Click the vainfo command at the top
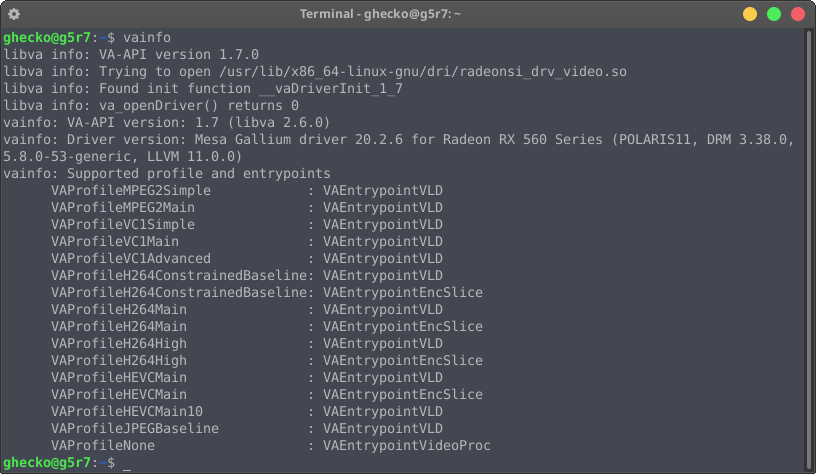The image size is (816, 474). click(x=147, y=37)
